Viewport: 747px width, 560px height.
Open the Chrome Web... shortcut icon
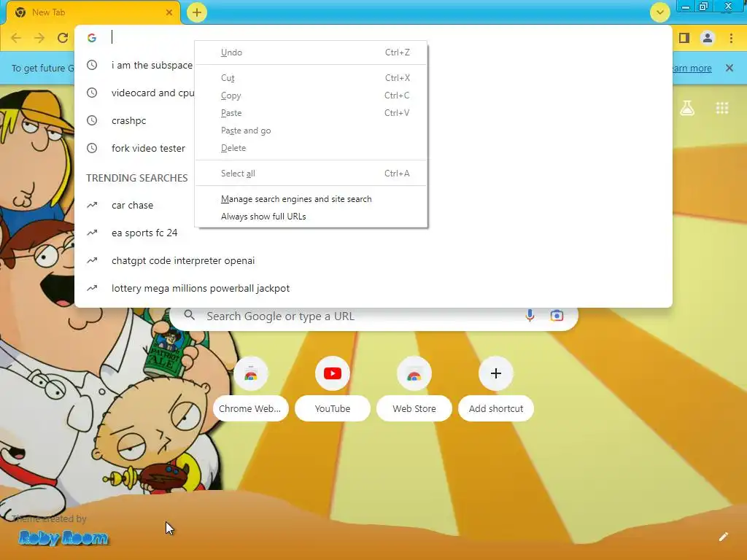(251, 373)
